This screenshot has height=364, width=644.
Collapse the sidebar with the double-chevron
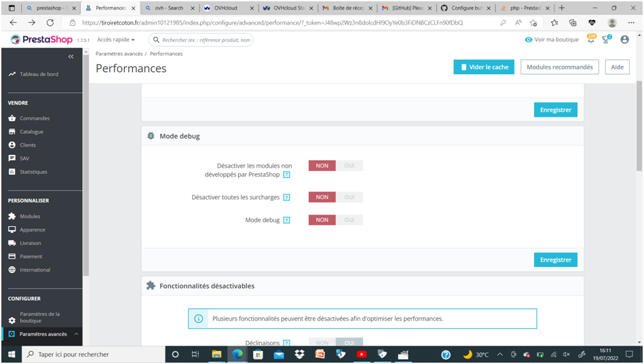click(71, 56)
